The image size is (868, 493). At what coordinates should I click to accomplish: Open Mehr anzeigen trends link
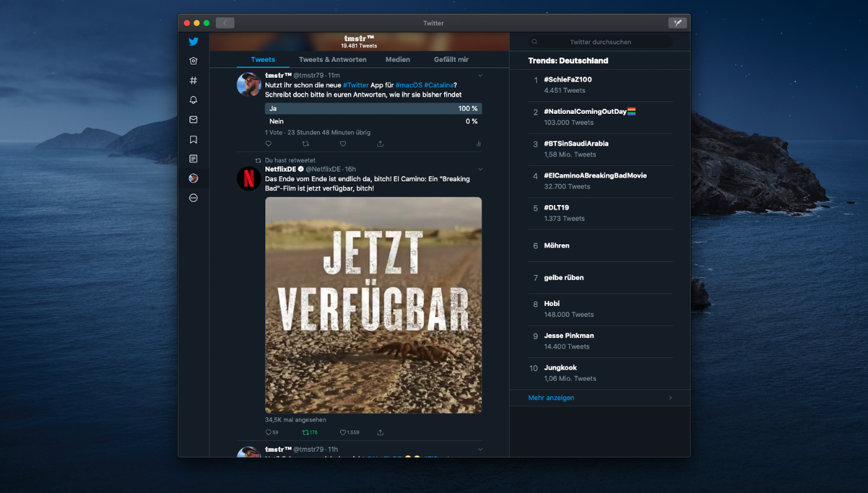pyautogui.click(x=551, y=398)
